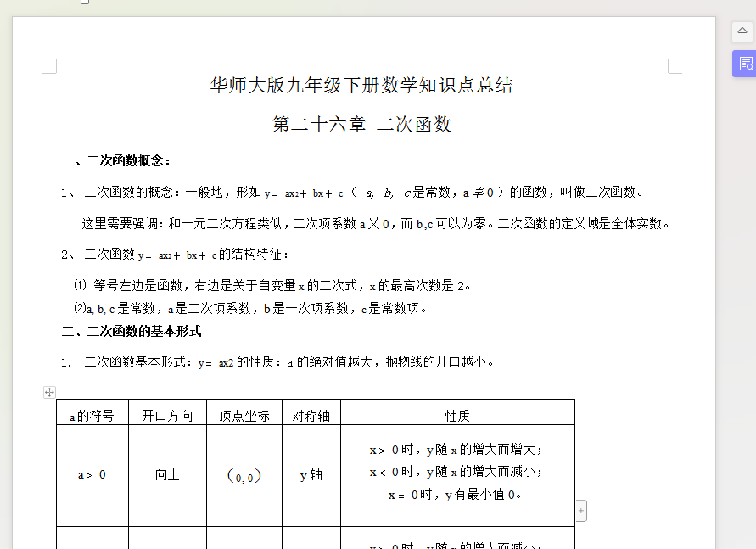Viewport: 756px width, 549px height.
Task: Click the plus button on table's right edge
Action: [x=581, y=511]
